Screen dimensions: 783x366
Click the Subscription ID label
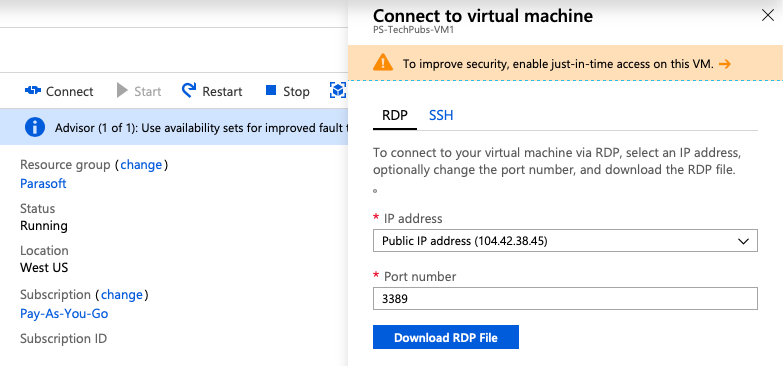coord(63,339)
